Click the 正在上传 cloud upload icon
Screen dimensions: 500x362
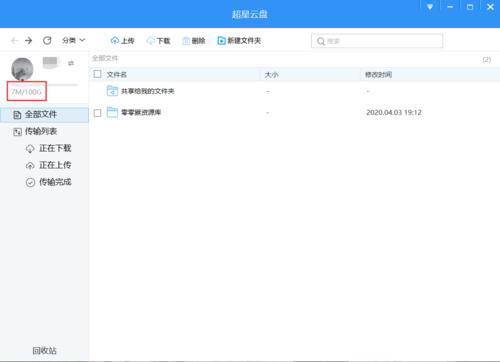click(x=30, y=166)
